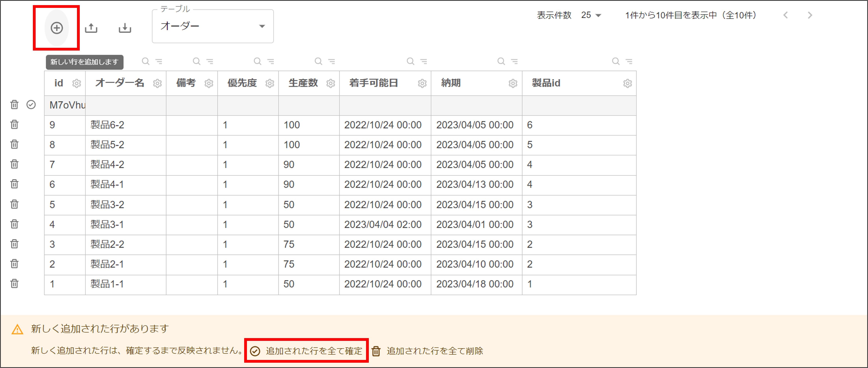This screenshot has height=368, width=868.
Task: Delete row 製品3-1 with trash icon
Action: point(14,224)
